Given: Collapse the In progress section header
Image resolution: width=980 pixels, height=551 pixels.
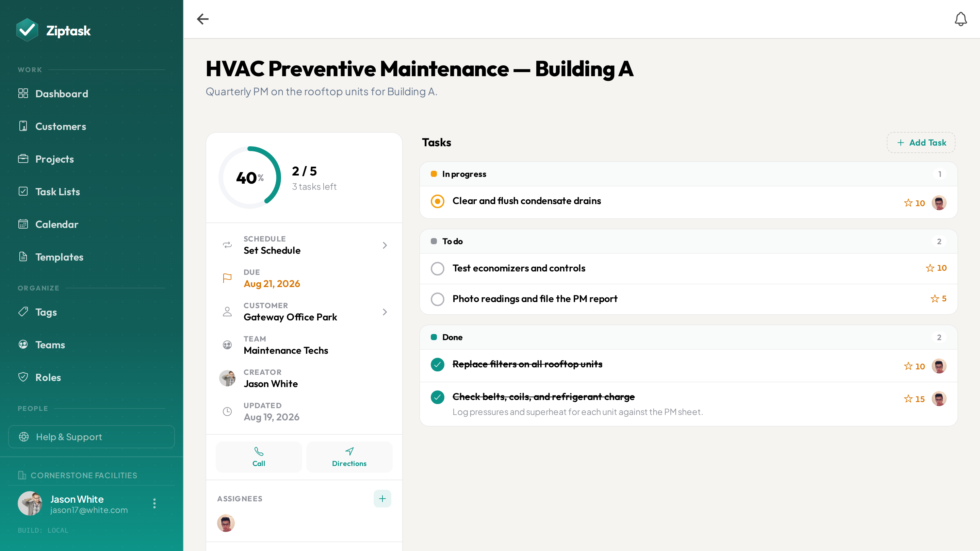Looking at the screenshot, I should [688, 174].
